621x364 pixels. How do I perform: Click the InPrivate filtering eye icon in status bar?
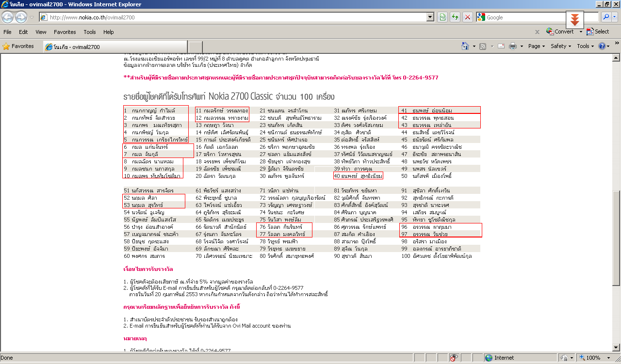[x=454, y=358]
